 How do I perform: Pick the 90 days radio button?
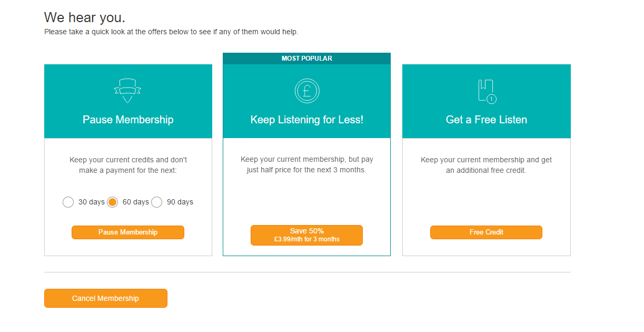156,202
